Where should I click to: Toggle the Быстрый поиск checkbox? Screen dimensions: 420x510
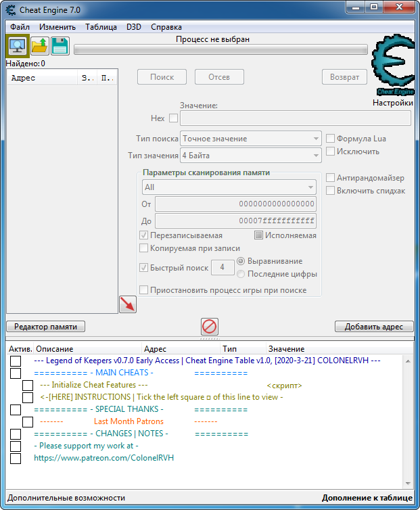[x=143, y=268]
